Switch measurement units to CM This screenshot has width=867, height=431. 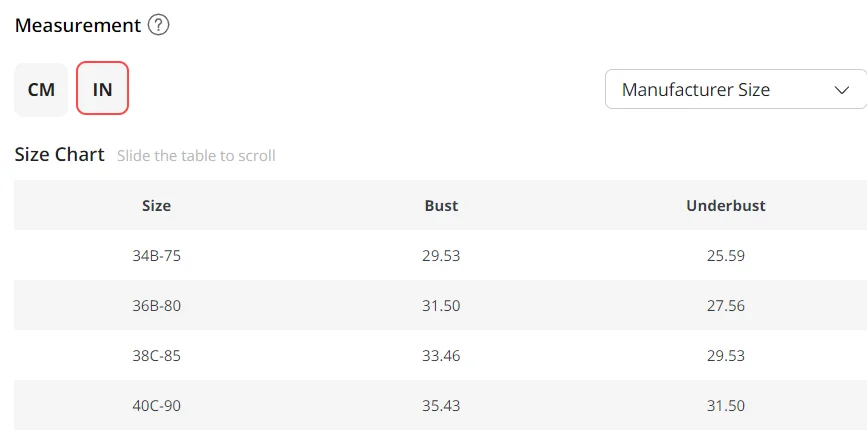pos(41,90)
